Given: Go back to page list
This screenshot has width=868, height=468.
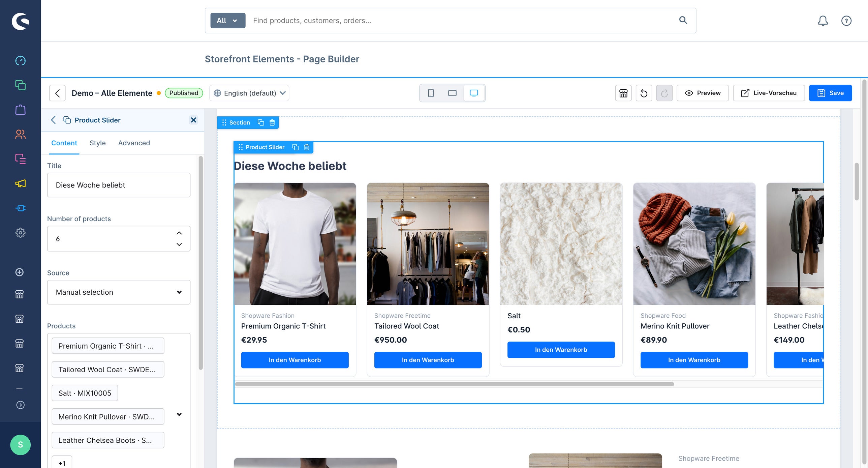Looking at the screenshot, I should point(57,93).
